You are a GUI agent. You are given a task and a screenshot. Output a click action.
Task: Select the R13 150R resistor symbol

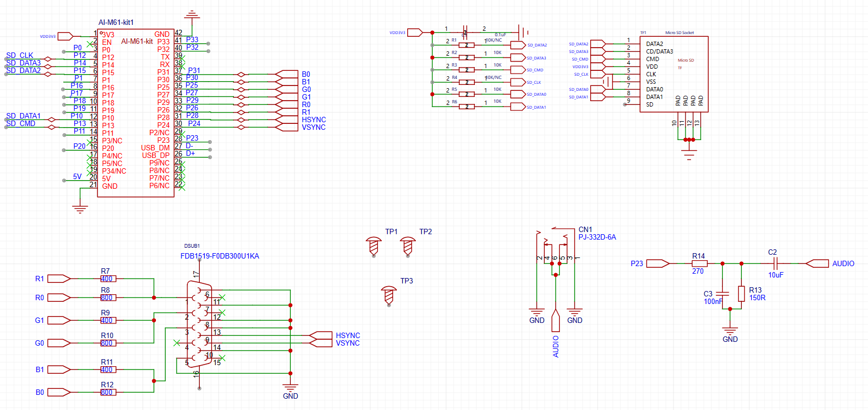[741, 294]
